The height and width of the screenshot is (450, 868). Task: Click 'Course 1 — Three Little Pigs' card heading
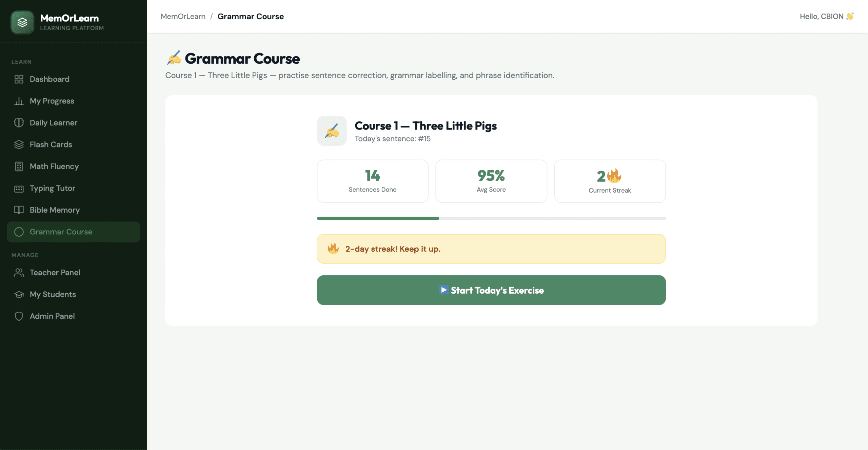pyautogui.click(x=426, y=126)
